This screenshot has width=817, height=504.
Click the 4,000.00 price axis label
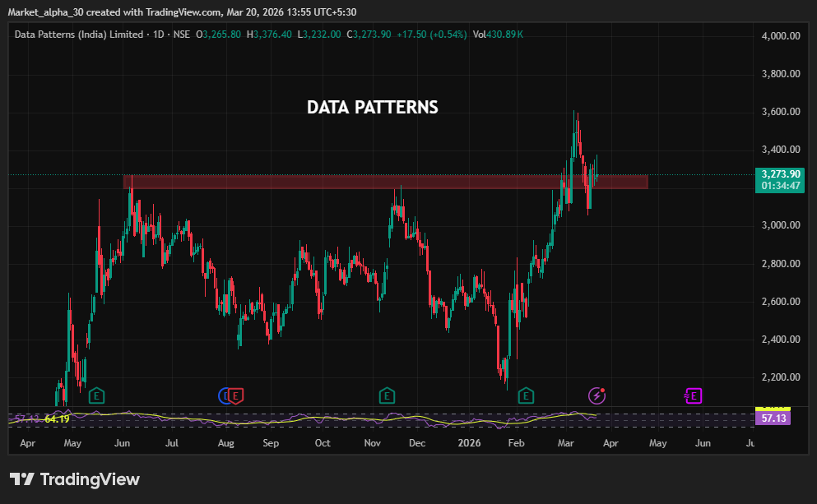[781, 36]
